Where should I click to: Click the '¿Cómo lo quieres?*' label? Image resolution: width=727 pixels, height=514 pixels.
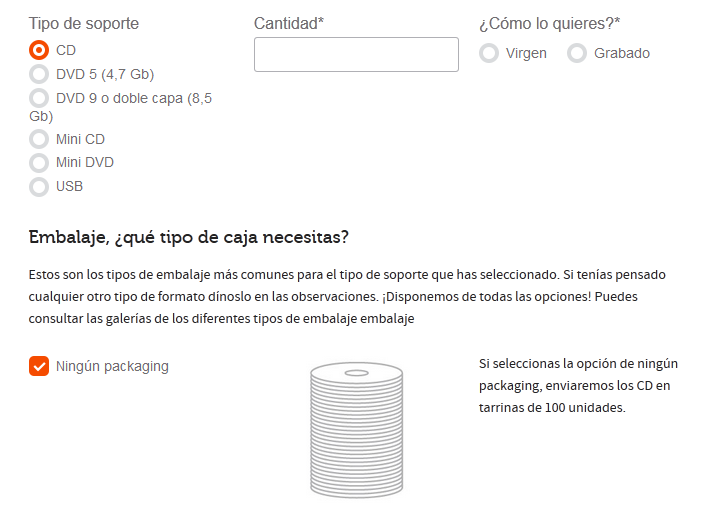[x=549, y=24]
